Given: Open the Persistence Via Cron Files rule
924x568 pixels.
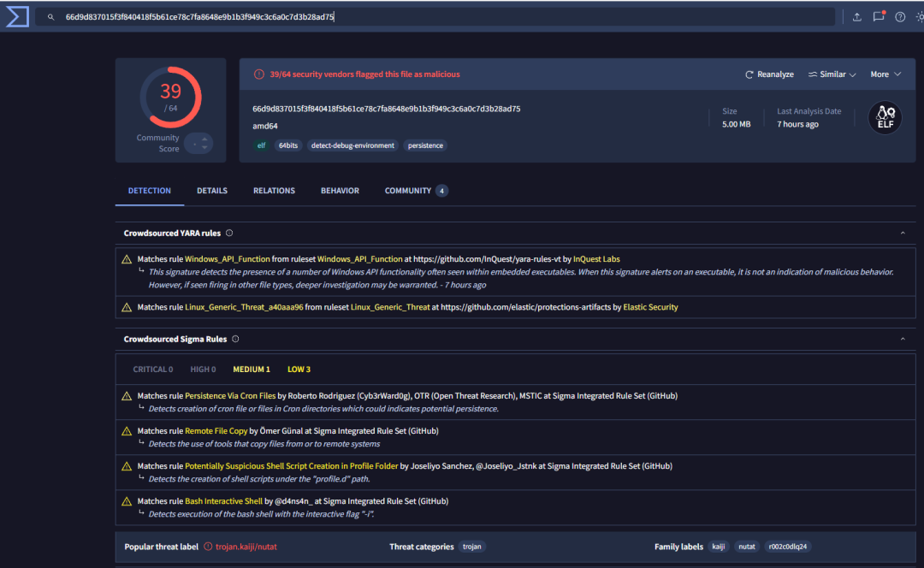Looking at the screenshot, I should (230, 397).
